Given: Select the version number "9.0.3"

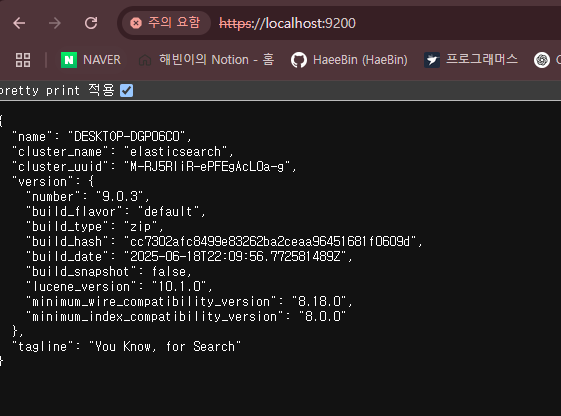Looking at the screenshot, I should [x=120, y=197].
